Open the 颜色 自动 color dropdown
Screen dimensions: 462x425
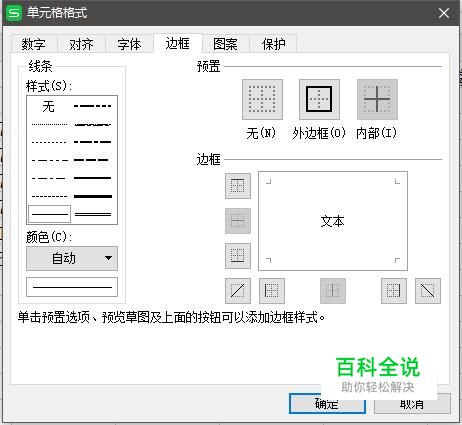(x=72, y=258)
